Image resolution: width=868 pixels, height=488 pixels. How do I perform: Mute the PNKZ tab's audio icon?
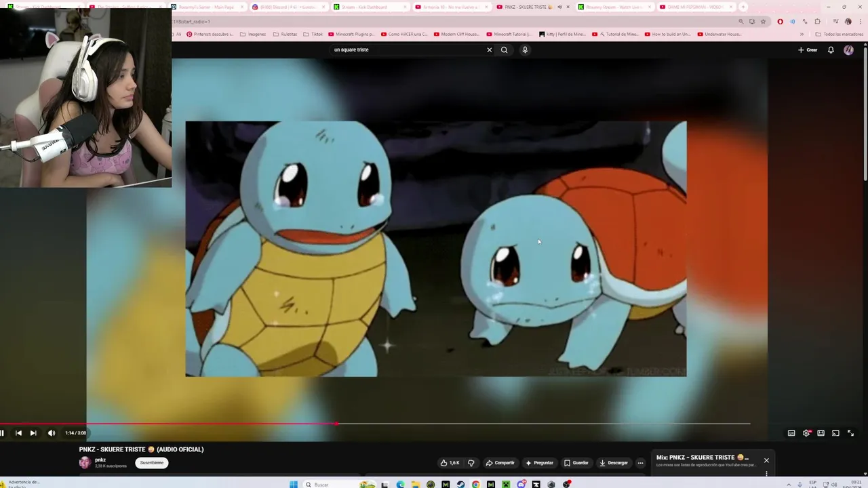559,7
